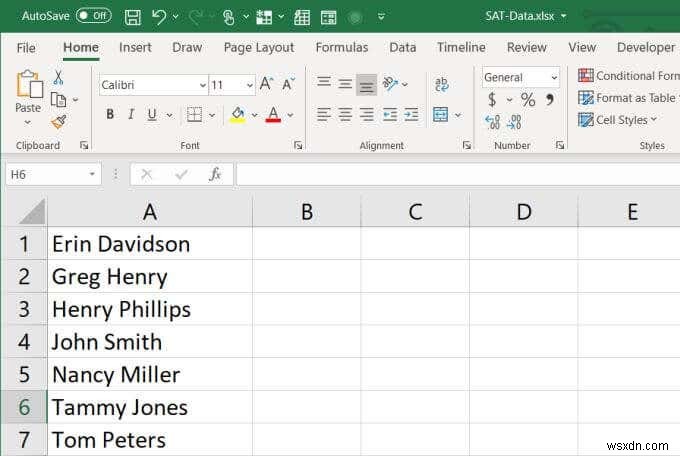Open the Font Color palette arrow
The width and height of the screenshot is (680, 456).
point(290,115)
